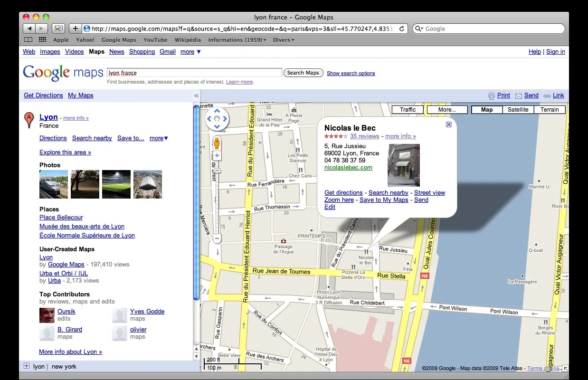Open Oursik contributor profile

pos(66,312)
